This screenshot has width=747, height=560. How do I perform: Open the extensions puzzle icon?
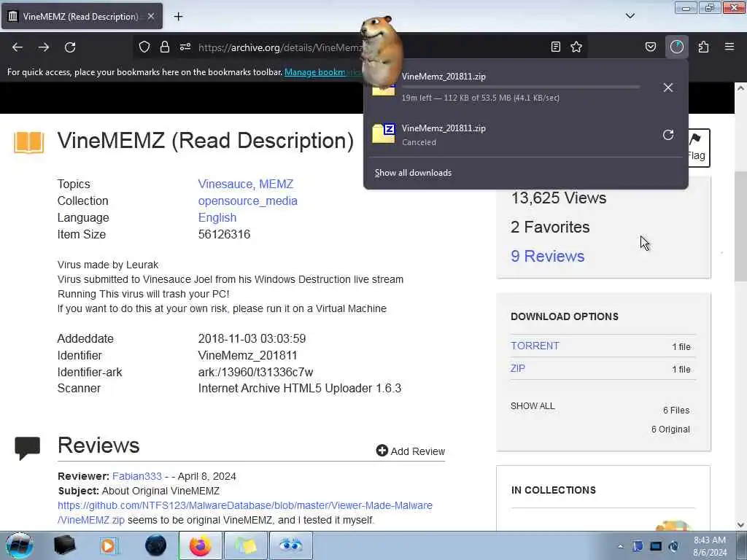[703, 47]
